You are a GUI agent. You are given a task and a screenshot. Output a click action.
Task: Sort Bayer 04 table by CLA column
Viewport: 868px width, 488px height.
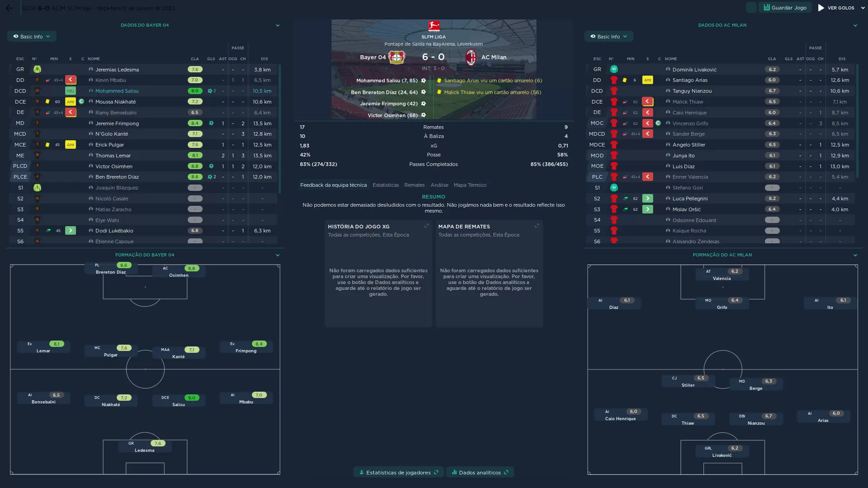[x=194, y=59]
